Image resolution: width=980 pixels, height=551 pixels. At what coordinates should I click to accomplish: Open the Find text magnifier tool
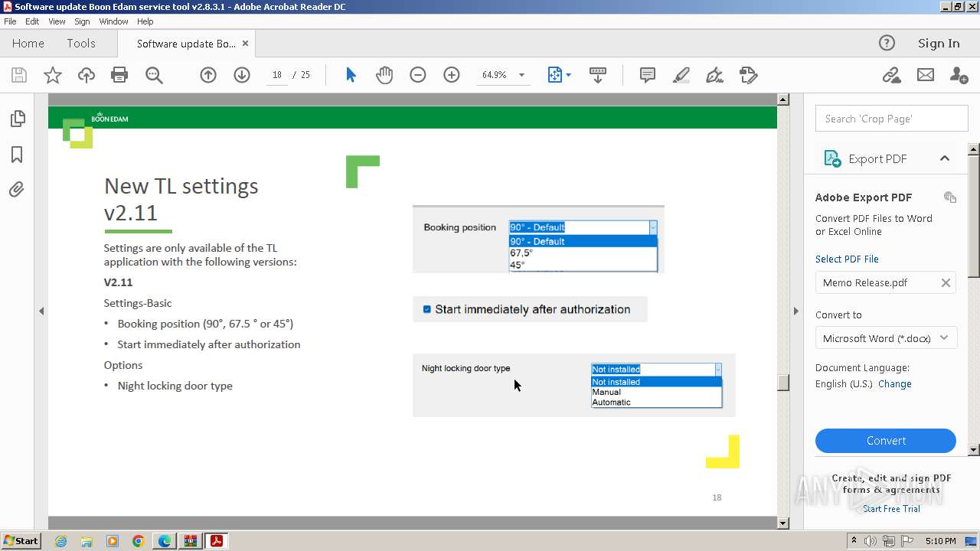point(154,75)
